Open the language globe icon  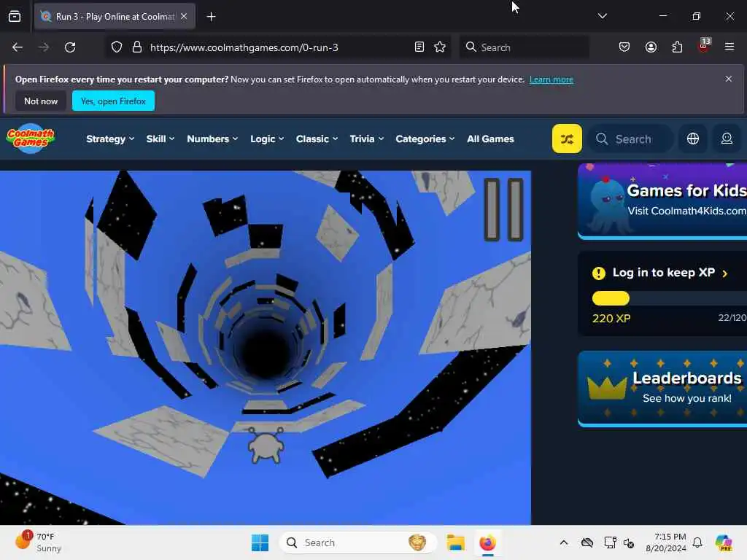point(693,139)
